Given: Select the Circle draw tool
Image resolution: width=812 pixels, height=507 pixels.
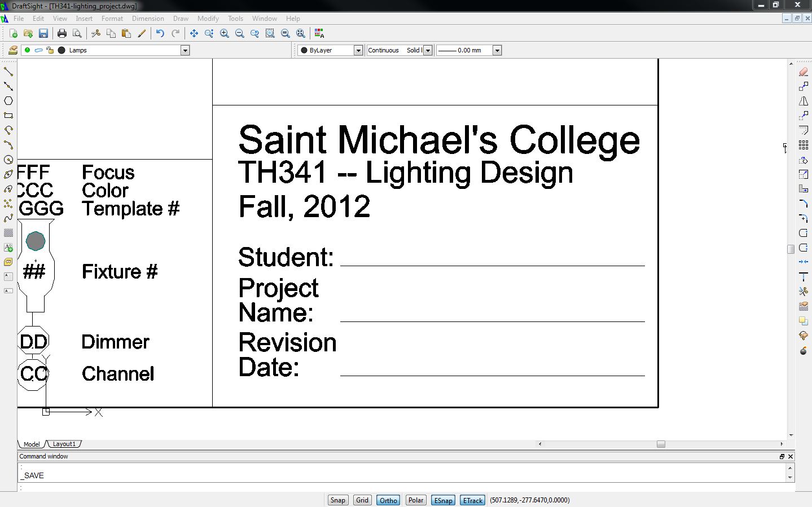Looking at the screenshot, I should tap(8, 160).
